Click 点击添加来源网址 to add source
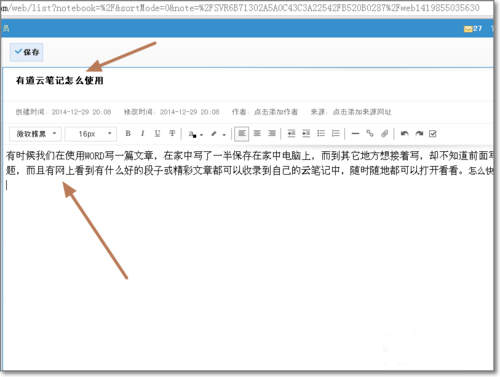The width and height of the screenshot is (500, 377). pos(362,112)
